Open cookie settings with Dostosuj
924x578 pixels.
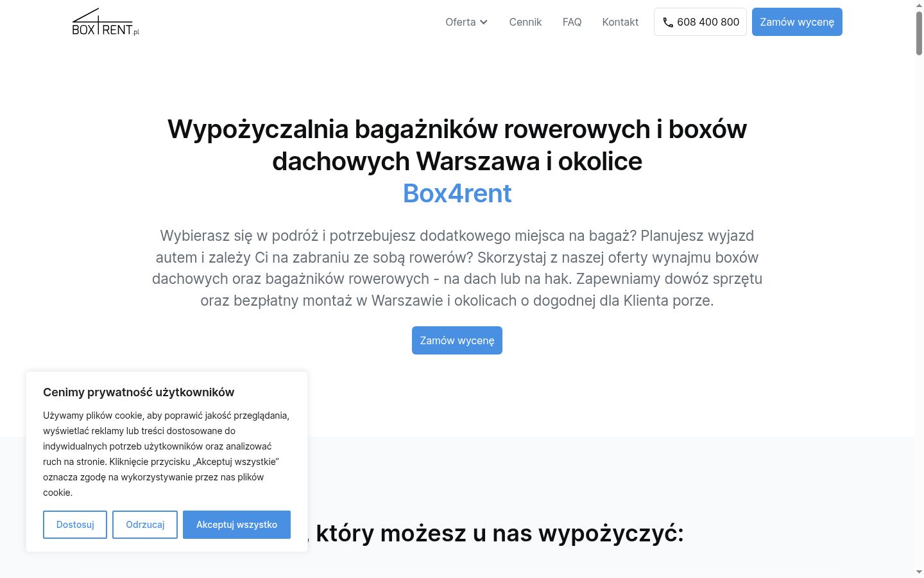coord(75,525)
